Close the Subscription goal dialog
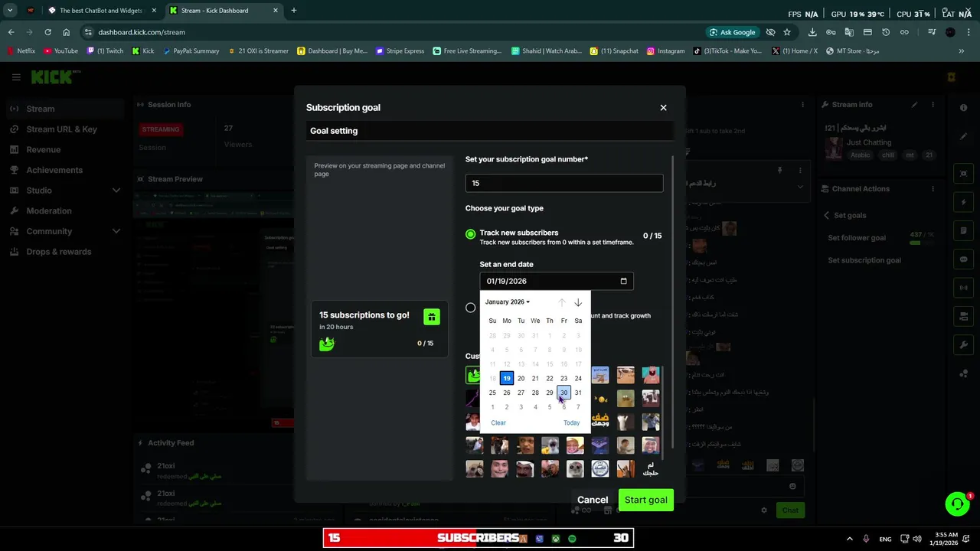Viewport: 980px width, 551px height. click(663, 108)
